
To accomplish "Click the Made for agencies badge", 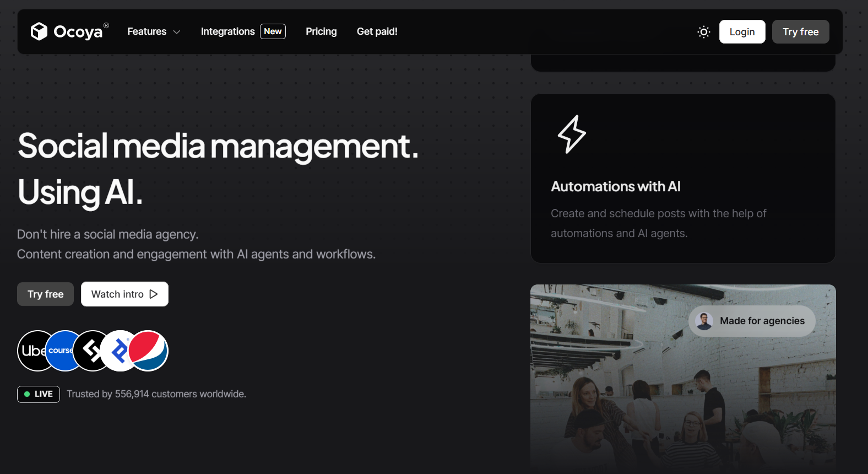I will click(x=762, y=321).
